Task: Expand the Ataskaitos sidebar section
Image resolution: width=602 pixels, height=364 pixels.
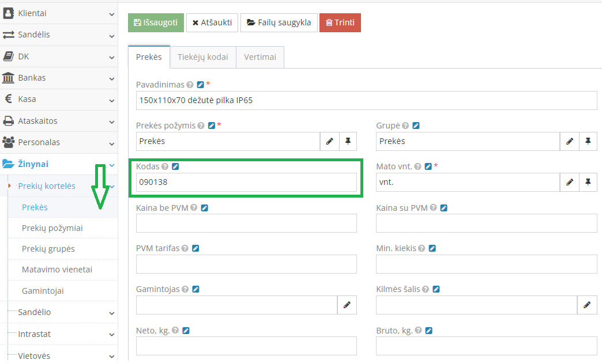Action: click(58, 121)
